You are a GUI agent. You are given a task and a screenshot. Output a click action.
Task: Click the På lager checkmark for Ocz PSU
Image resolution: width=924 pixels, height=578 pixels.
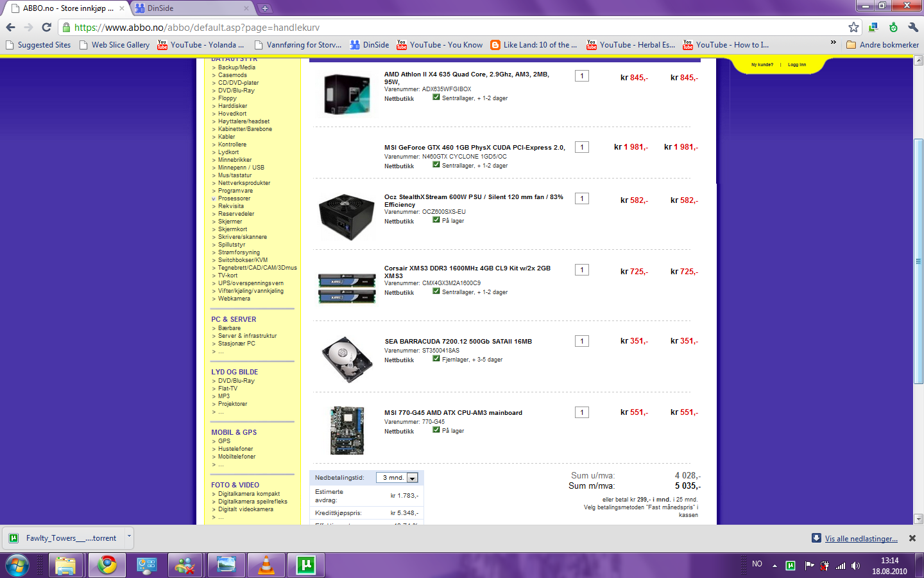point(436,220)
